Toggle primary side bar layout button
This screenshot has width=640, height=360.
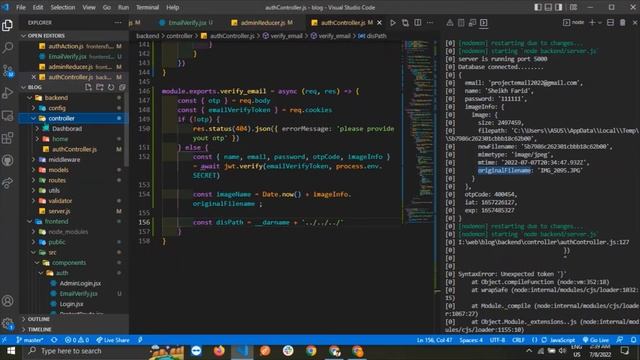(x=538, y=7)
